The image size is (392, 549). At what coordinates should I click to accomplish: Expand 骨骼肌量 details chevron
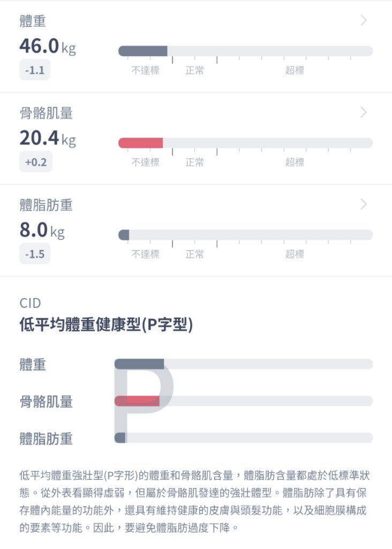click(363, 112)
